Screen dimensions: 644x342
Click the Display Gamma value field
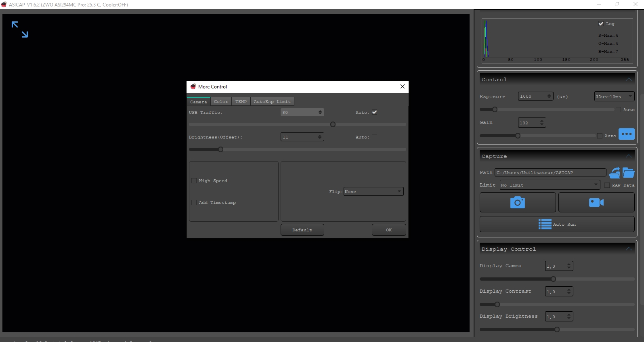point(559,266)
